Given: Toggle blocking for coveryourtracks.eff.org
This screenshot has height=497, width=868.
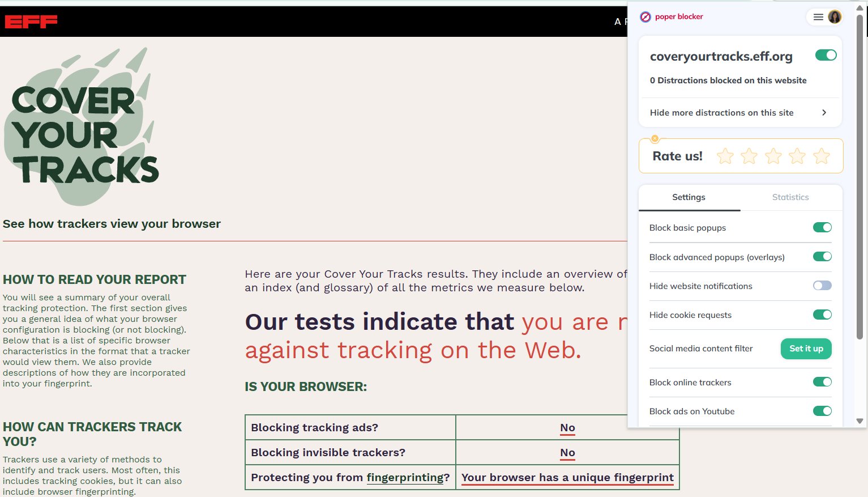Looking at the screenshot, I should coord(826,55).
